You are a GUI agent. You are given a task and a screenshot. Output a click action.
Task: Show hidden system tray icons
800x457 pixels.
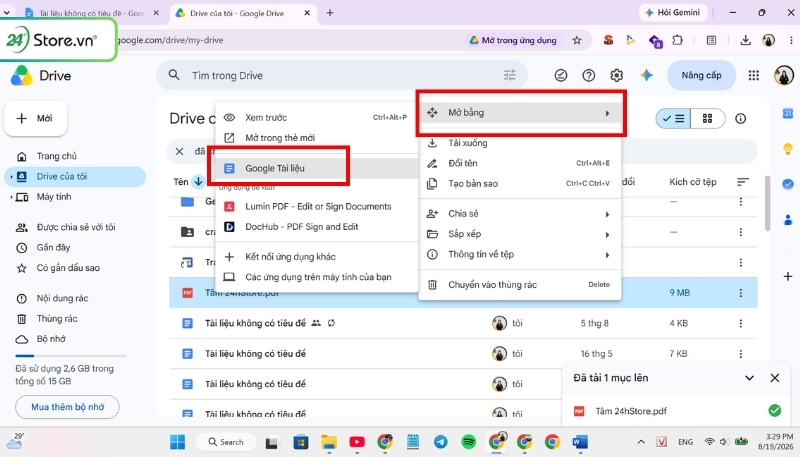[x=641, y=442]
